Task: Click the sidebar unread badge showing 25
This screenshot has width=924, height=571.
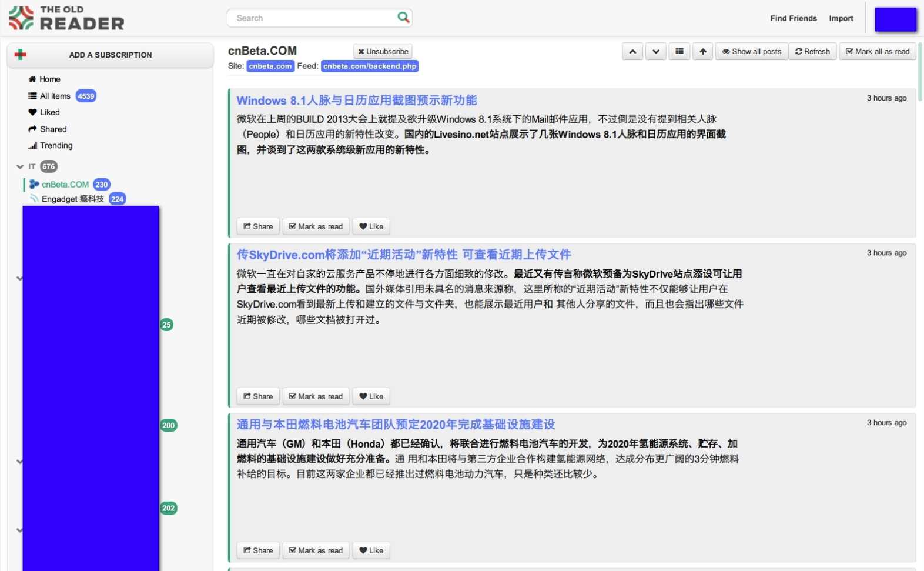Action: point(166,325)
